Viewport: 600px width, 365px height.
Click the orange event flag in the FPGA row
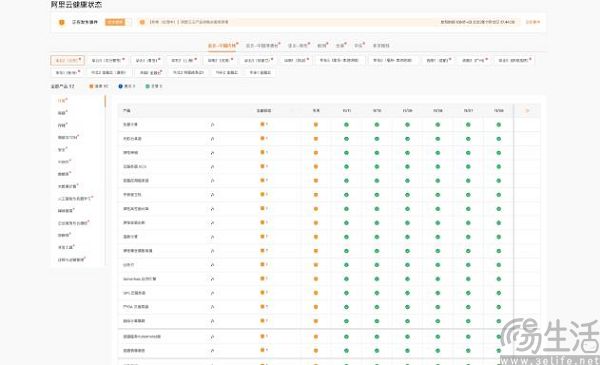pyautogui.click(x=263, y=306)
